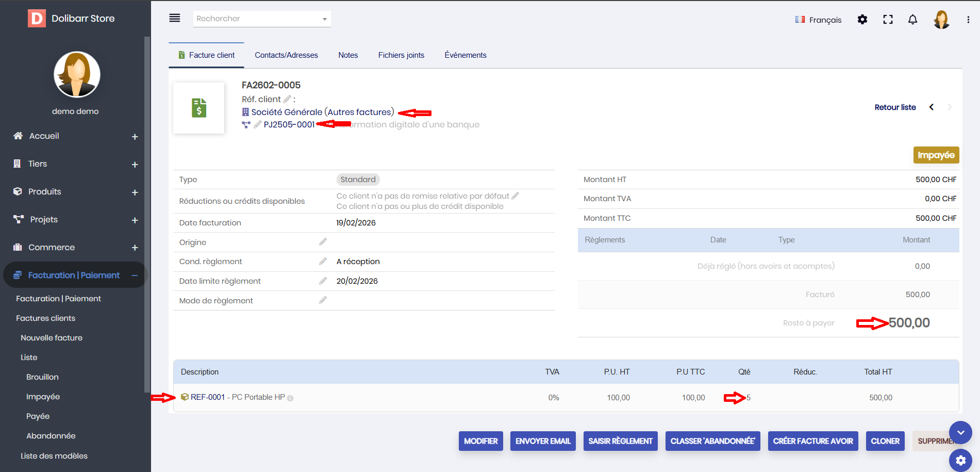Open project link PJ2505-0001
980x472 pixels.
(289, 125)
